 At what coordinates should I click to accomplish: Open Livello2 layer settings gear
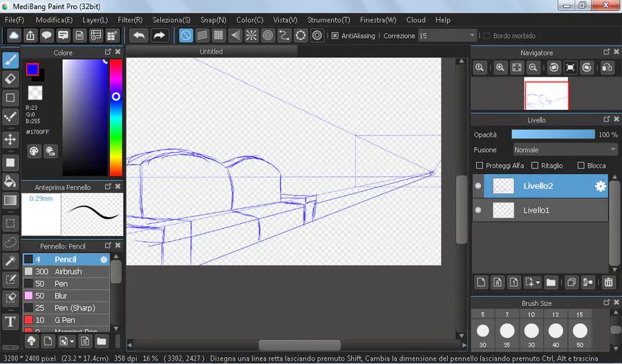pos(601,186)
